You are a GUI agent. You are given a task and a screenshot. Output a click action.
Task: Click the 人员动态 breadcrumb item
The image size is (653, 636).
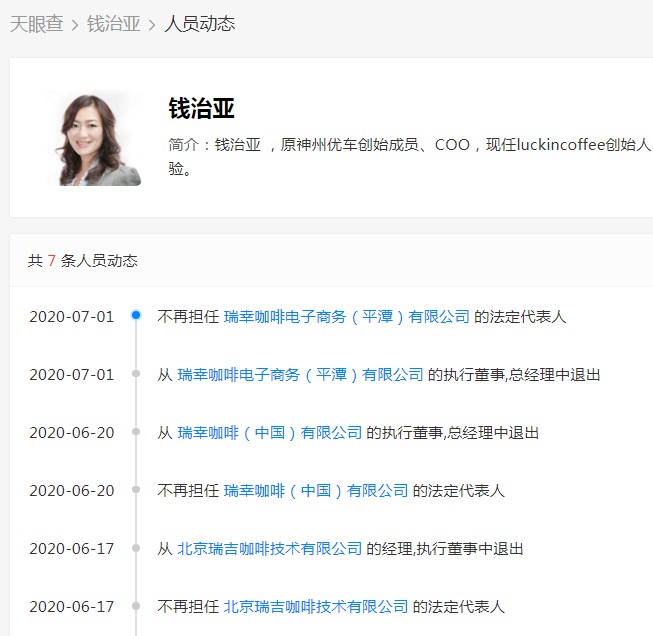(x=200, y=24)
